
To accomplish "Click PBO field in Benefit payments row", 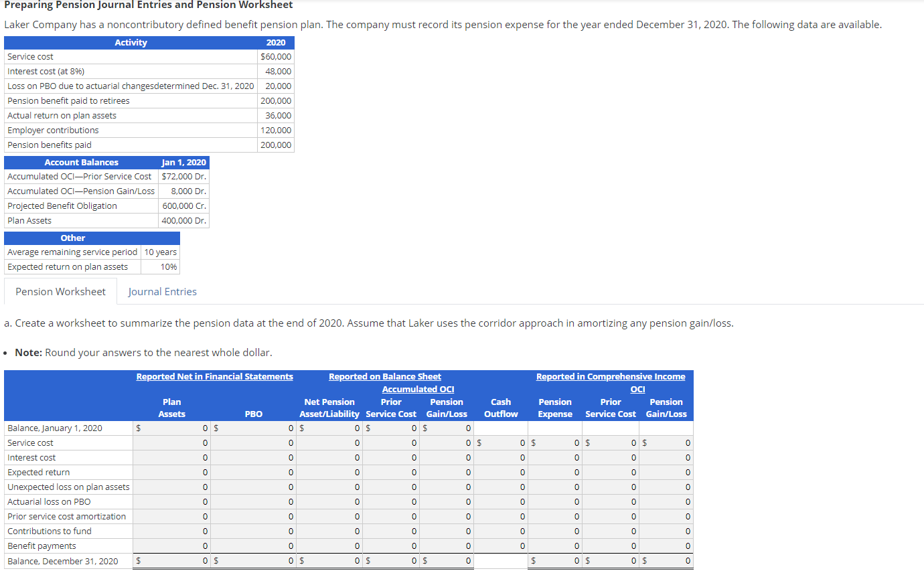I will (x=252, y=546).
